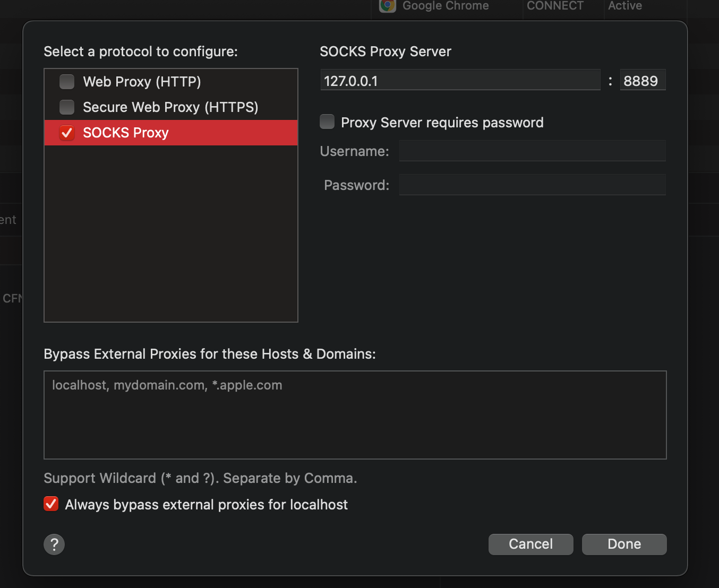
Task: Click the Google Chrome app icon
Action: (x=387, y=6)
